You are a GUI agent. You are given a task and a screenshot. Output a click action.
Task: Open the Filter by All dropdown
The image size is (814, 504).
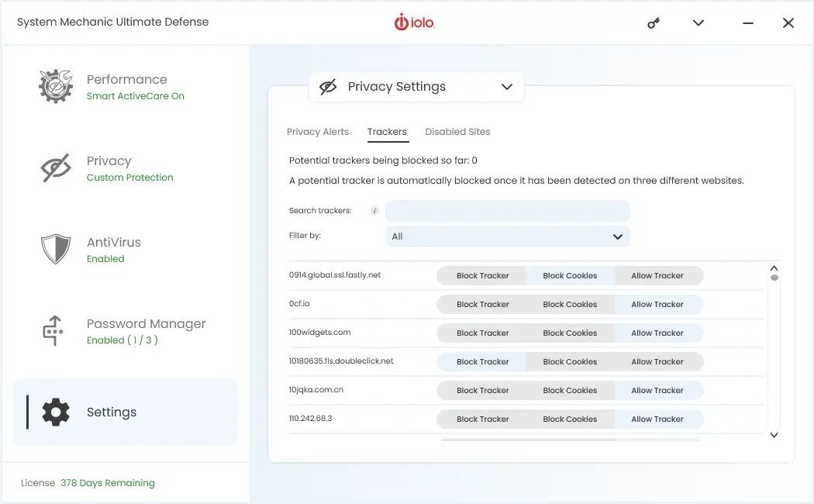coord(507,236)
